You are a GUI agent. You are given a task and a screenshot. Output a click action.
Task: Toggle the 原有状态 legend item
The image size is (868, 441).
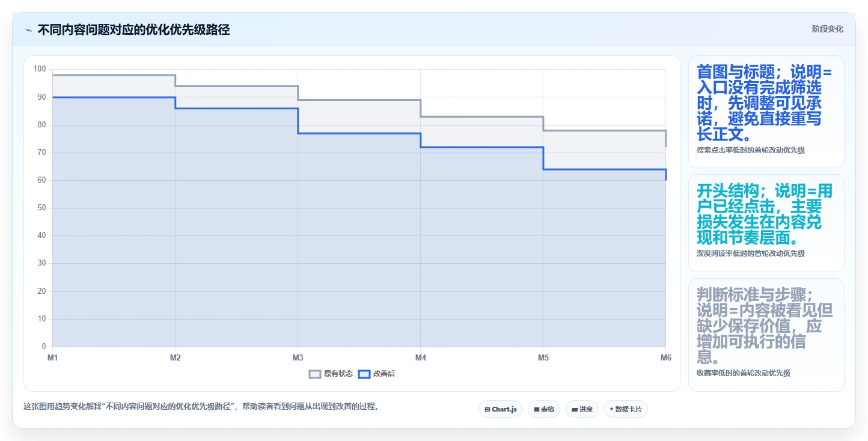(331, 374)
